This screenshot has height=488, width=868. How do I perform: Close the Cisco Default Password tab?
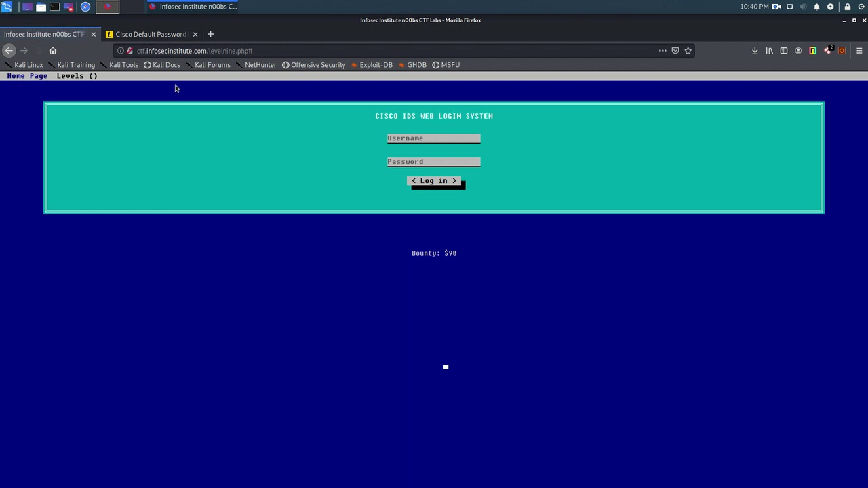pyautogui.click(x=195, y=34)
